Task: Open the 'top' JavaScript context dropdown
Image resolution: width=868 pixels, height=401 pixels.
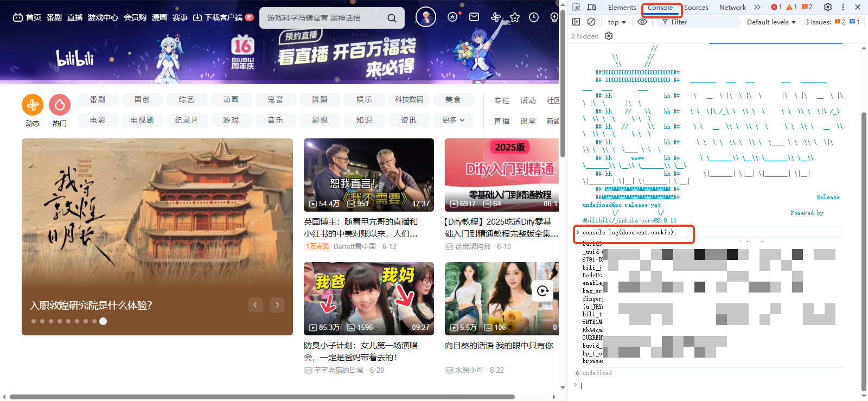Action: point(617,22)
